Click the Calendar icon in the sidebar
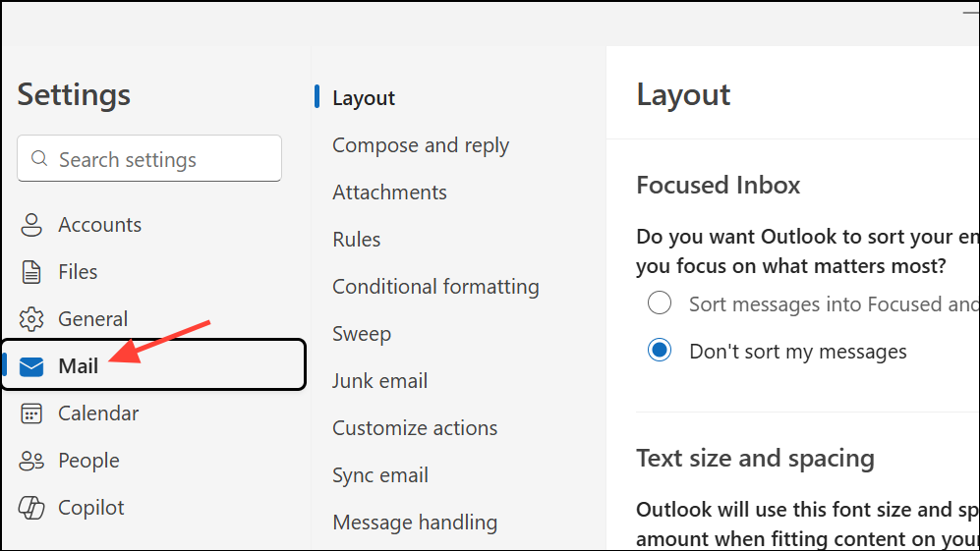 [31, 413]
